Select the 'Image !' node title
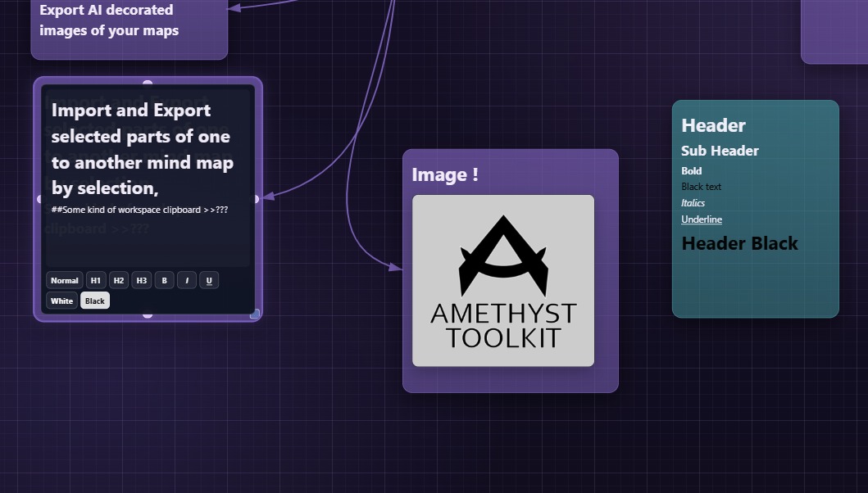This screenshot has width=868, height=493. tap(445, 175)
